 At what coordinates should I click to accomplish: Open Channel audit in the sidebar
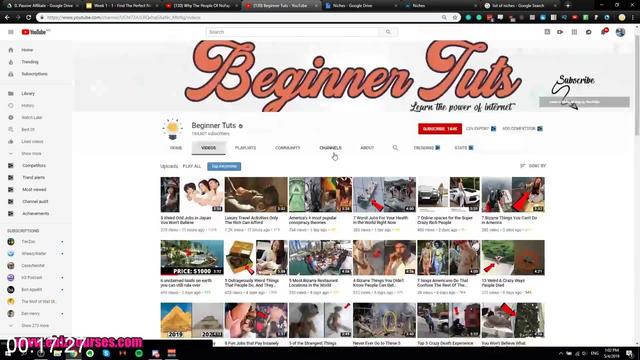35,202
